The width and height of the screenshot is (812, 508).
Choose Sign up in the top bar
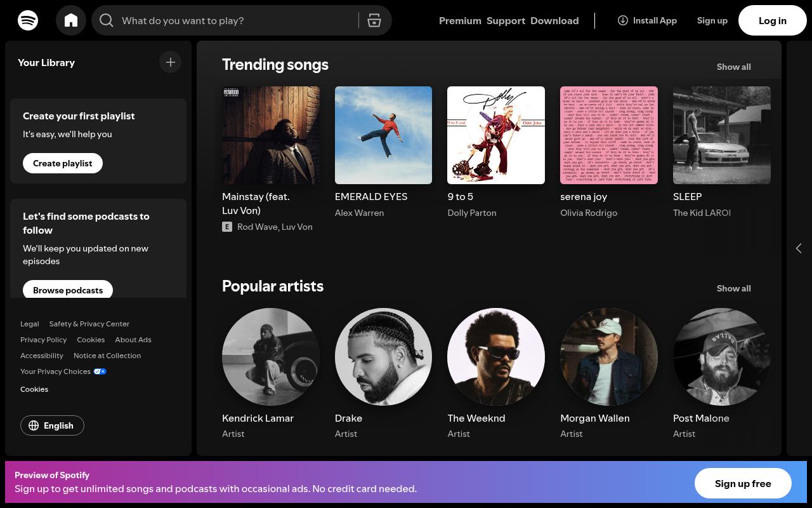712,20
